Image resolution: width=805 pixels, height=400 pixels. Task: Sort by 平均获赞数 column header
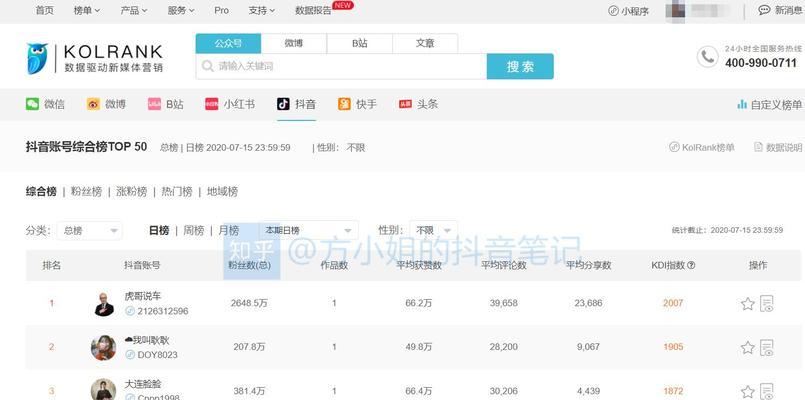419,265
